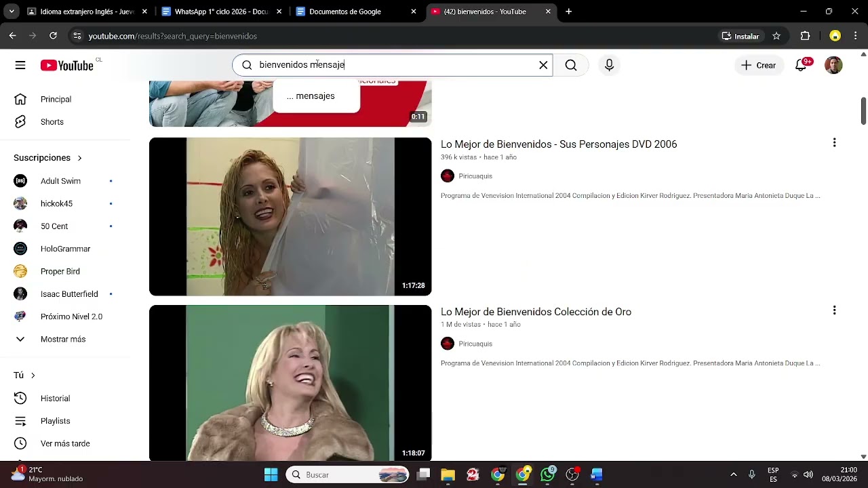Open the weather widget 21°C
The width and height of the screenshot is (868, 488).
tap(46, 474)
